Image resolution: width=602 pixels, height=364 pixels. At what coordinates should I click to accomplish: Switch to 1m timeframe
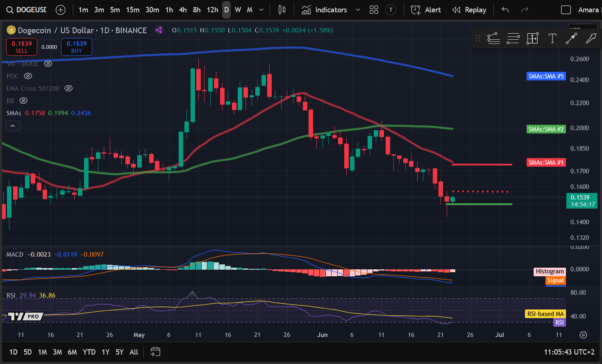tap(83, 10)
